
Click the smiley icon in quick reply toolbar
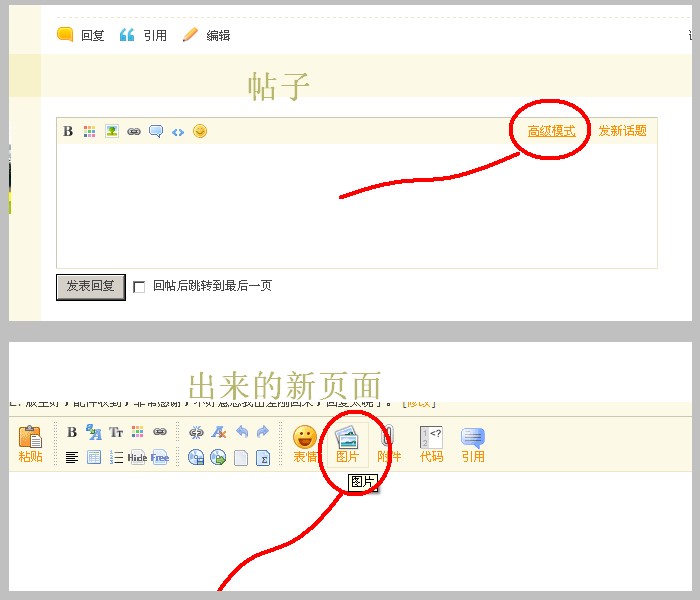[200, 131]
